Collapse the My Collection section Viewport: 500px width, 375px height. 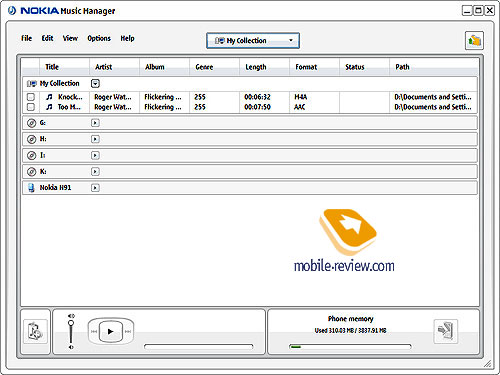click(x=95, y=83)
